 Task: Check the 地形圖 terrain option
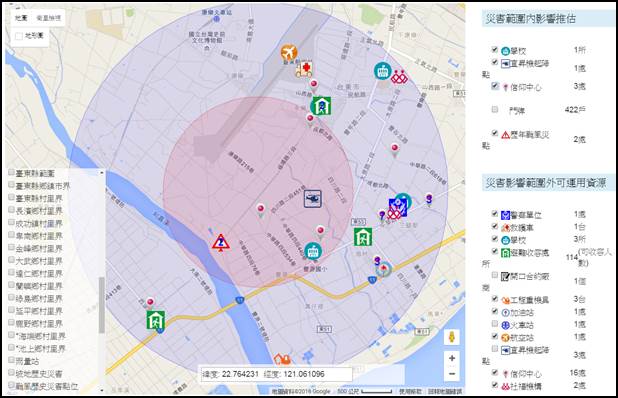tap(19, 36)
